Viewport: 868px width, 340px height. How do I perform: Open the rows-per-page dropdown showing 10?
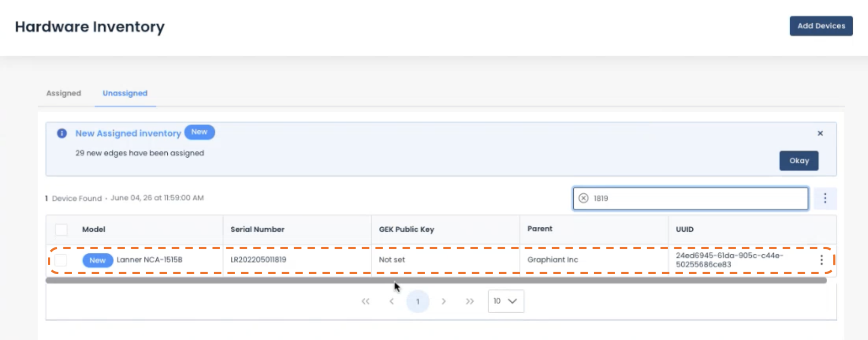505,301
